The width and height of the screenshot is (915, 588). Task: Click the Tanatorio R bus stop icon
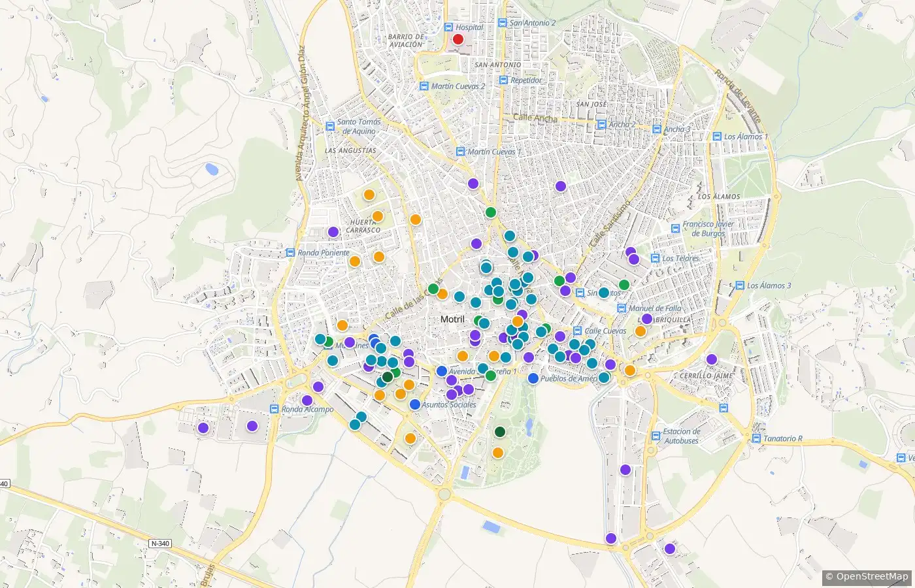tap(756, 438)
